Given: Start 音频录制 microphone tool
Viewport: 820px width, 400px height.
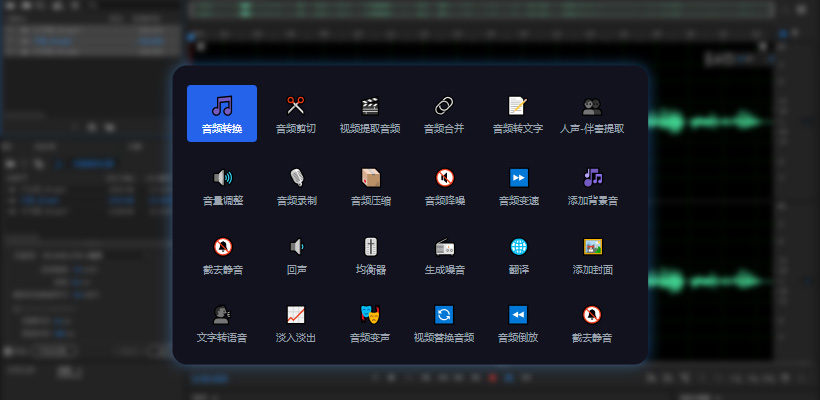Looking at the screenshot, I should (x=295, y=186).
